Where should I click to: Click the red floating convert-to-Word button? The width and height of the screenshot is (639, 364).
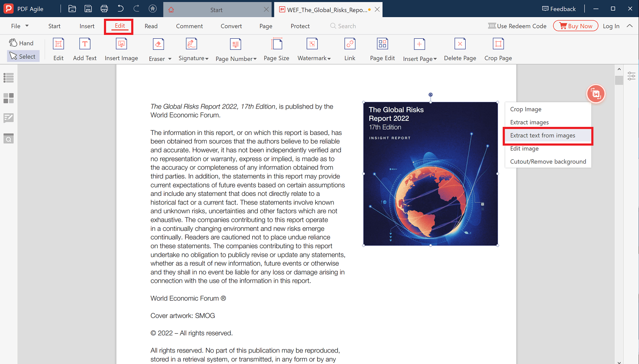[x=596, y=94]
